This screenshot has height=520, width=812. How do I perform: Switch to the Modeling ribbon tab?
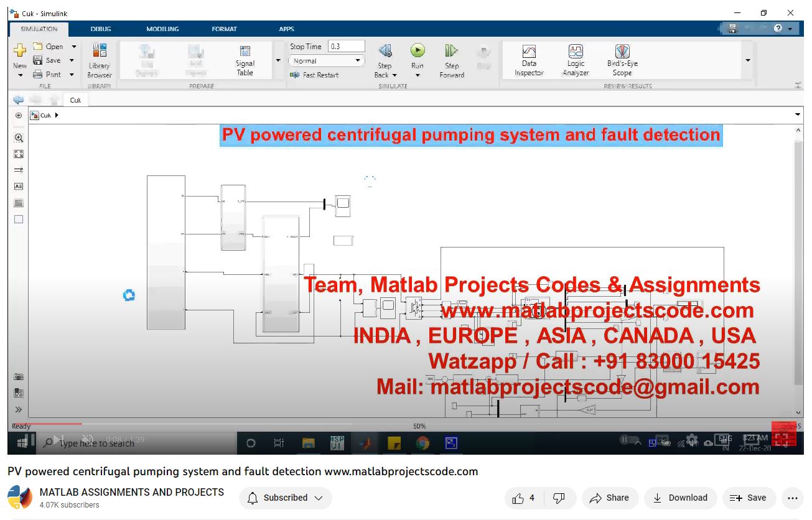click(162, 29)
